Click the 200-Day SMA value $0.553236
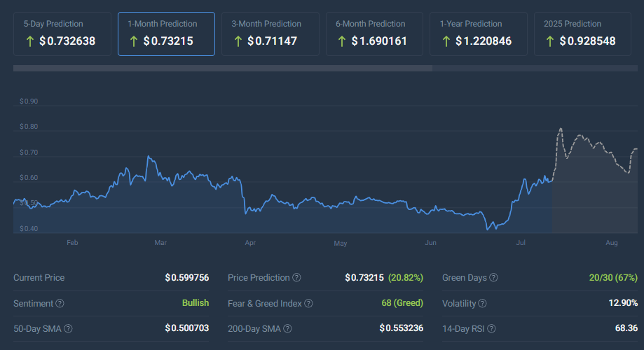Viewport: 644px width, 350px height. (x=402, y=328)
